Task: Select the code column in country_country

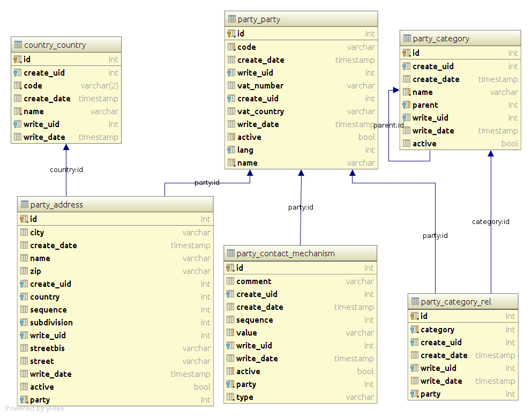Action: [66, 86]
